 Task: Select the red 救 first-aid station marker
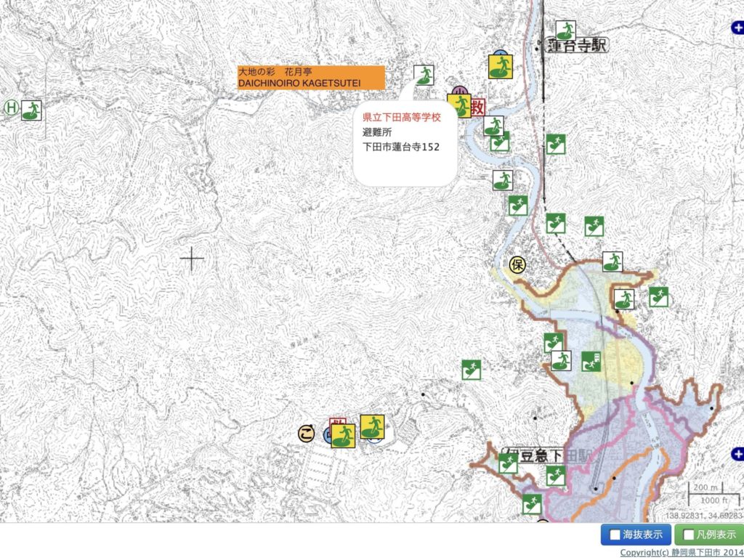477,107
